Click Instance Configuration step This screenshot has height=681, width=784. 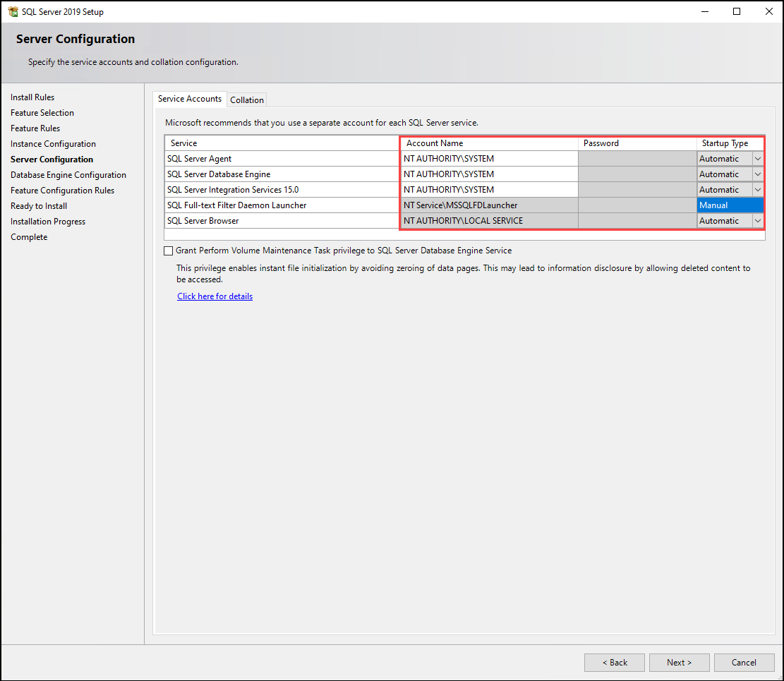tap(53, 144)
